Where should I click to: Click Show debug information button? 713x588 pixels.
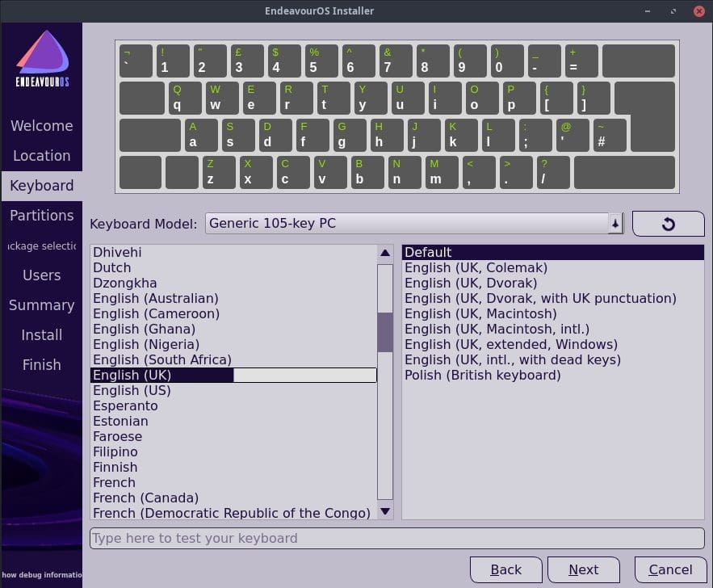(x=41, y=575)
